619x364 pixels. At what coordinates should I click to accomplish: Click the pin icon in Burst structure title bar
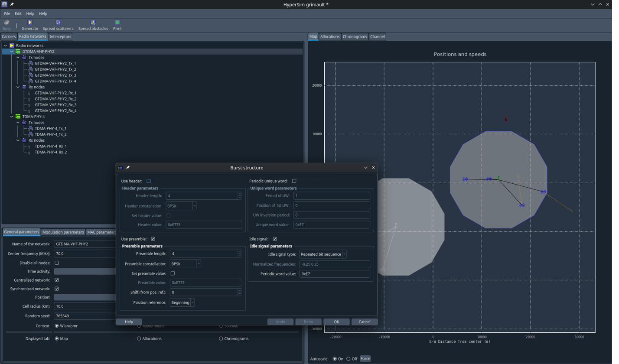tap(128, 168)
